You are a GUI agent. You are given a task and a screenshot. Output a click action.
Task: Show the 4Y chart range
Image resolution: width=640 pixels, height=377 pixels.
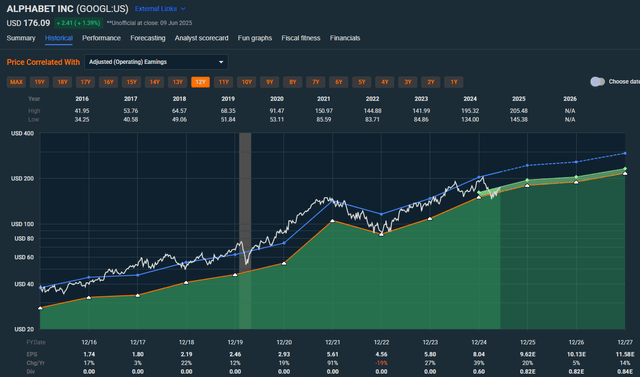click(x=385, y=82)
